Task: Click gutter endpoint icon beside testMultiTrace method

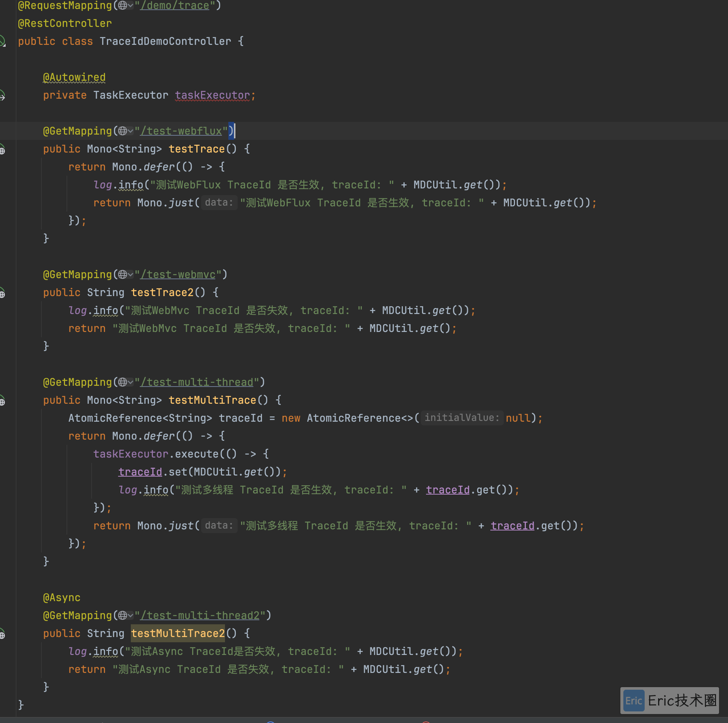Action: [2, 400]
